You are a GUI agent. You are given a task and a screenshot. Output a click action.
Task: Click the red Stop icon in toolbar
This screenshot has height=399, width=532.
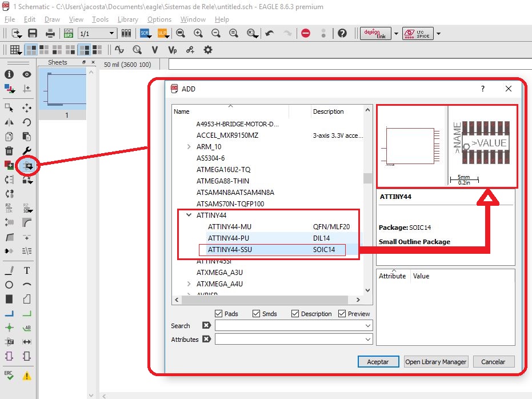306,33
